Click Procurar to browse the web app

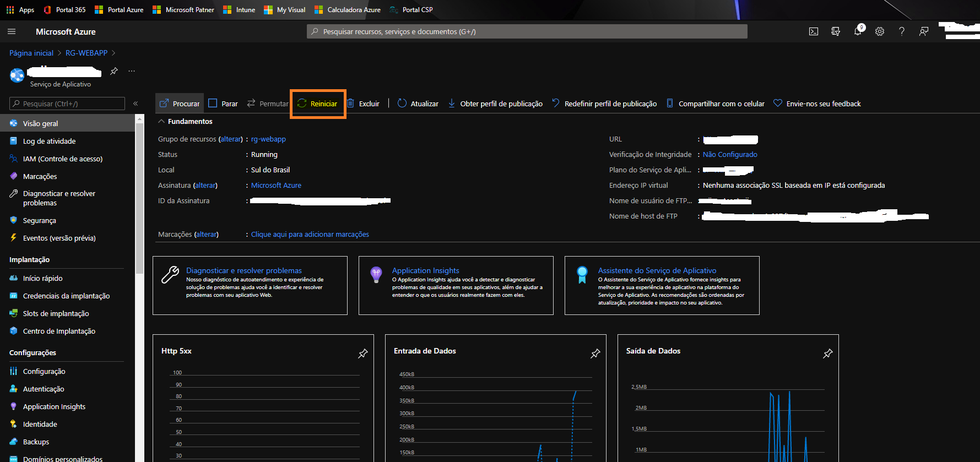pyautogui.click(x=180, y=104)
